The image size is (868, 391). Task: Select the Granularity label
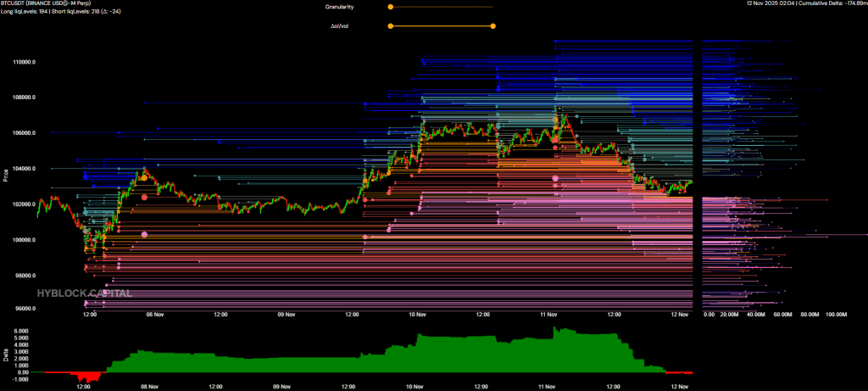point(339,7)
